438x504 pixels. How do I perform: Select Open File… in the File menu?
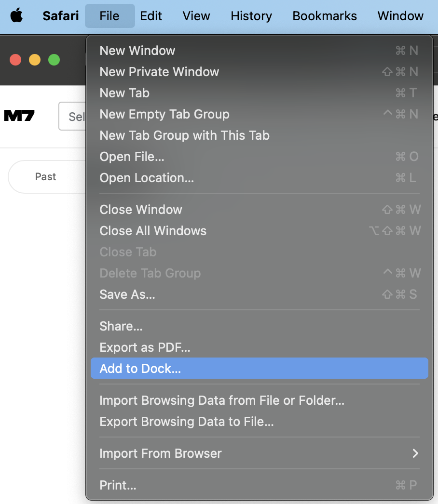tap(132, 157)
